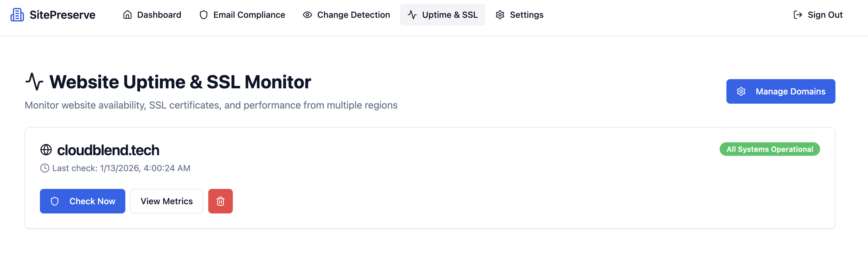The height and width of the screenshot is (257, 868).
Task: Open View Metrics for cloudblend.tech
Action: pyautogui.click(x=166, y=201)
